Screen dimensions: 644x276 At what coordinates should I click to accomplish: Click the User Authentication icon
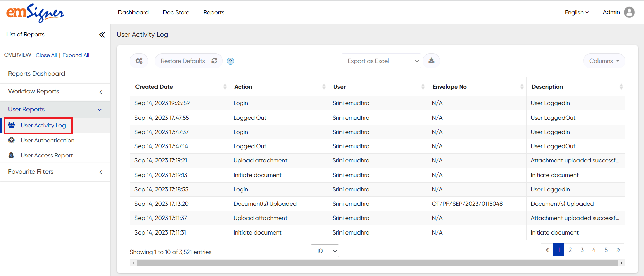pyautogui.click(x=12, y=140)
